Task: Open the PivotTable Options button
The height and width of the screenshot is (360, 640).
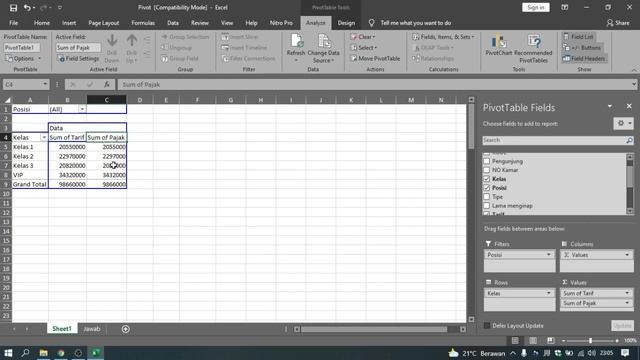Action: [23, 59]
